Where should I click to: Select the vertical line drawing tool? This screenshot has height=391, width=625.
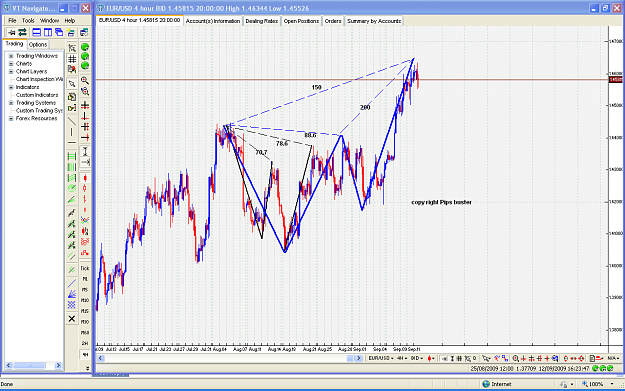(x=72, y=132)
